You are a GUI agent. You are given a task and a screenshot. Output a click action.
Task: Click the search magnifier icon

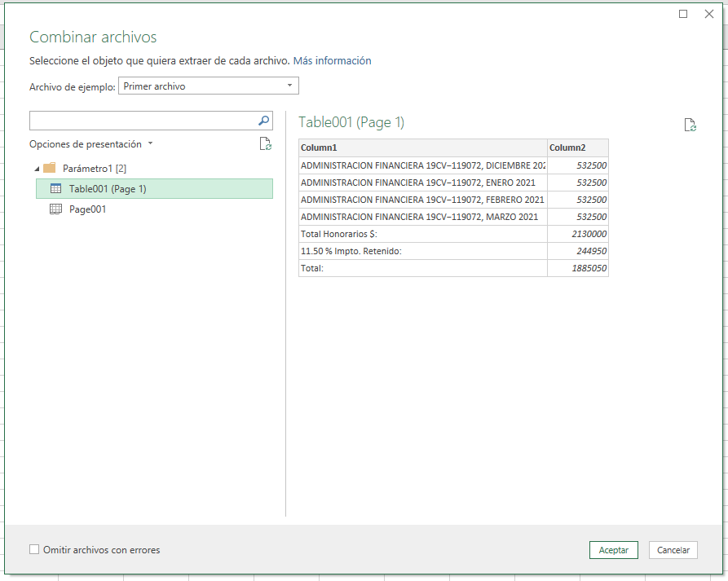point(263,121)
